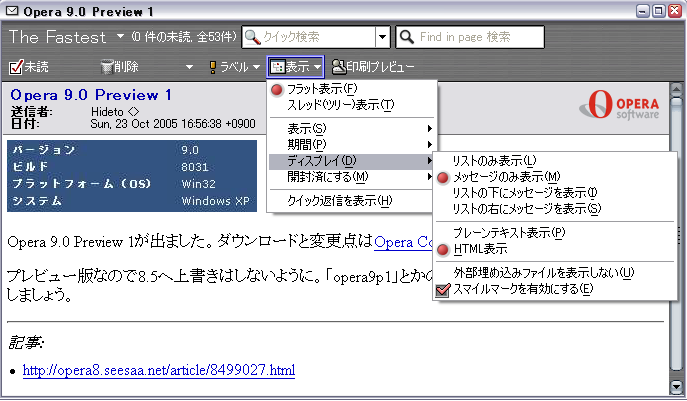Screen dimensions: 687x401
Task: Open the 表示(S) submenu
Action: [351, 129]
